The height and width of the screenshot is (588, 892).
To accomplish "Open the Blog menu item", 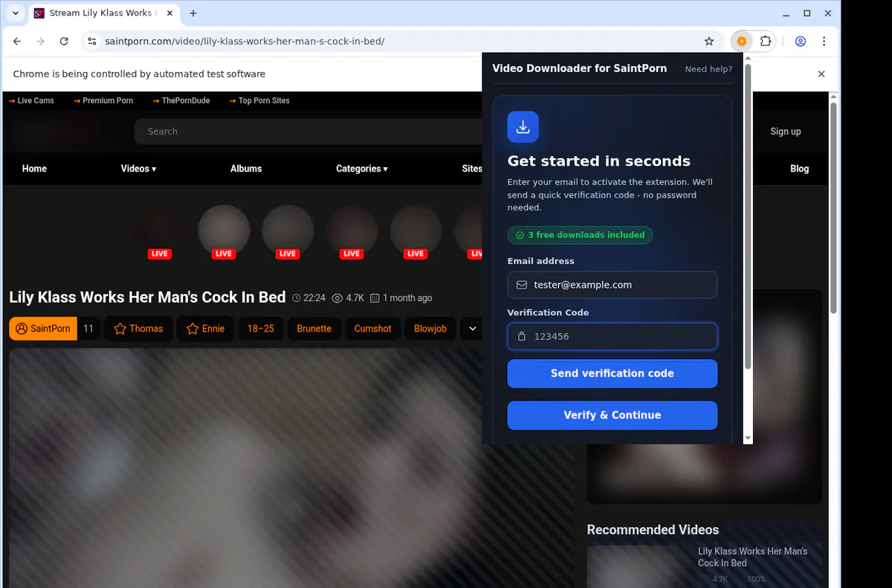I will click(800, 169).
